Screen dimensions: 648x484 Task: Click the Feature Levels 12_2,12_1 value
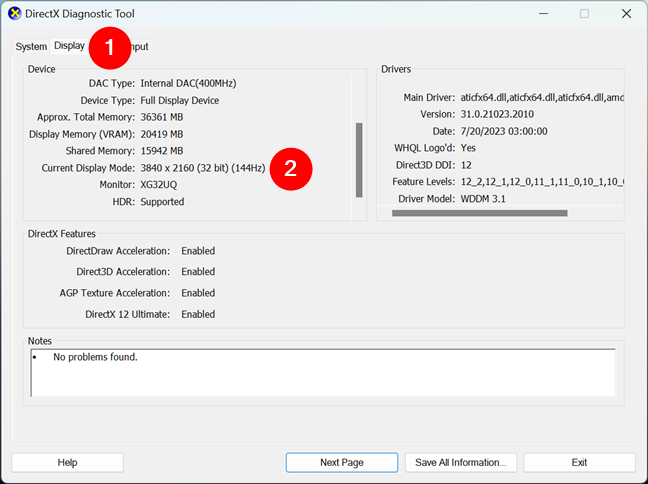[x=542, y=182]
